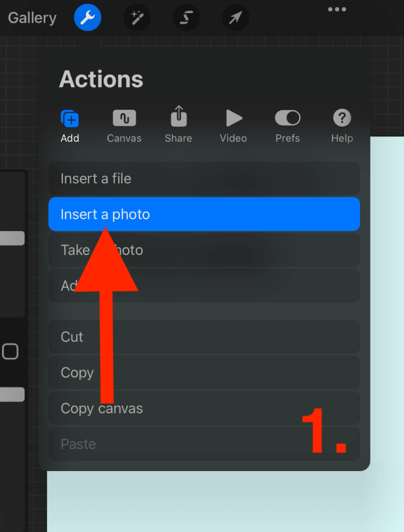
Task: Switch to the Canvas tab icon
Action: coord(124,119)
